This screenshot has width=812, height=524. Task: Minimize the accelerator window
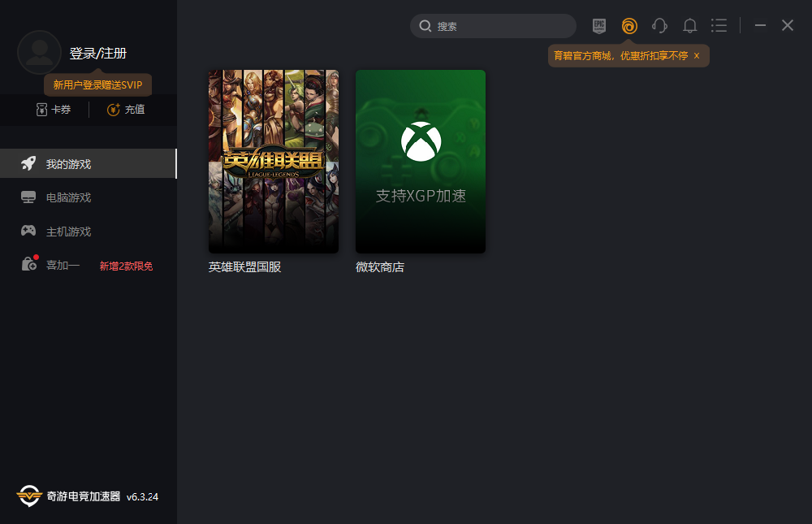pos(760,25)
